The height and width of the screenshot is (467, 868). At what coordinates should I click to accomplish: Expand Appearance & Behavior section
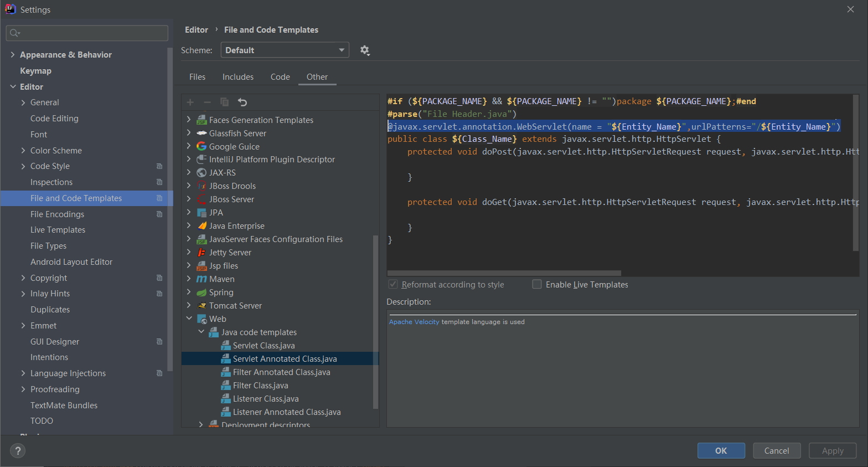(x=13, y=55)
